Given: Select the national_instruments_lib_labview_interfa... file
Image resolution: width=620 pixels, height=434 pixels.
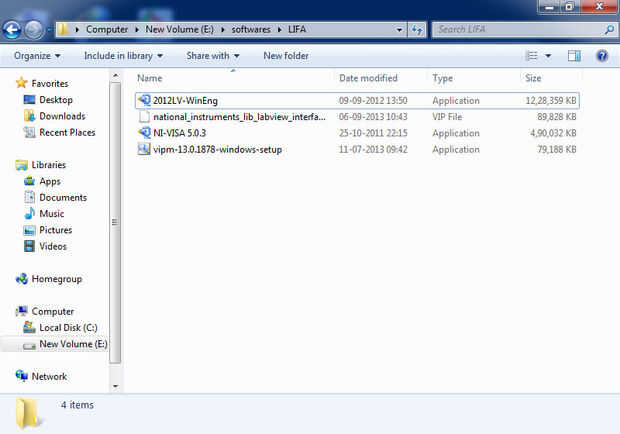Looking at the screenshot, I should [x=239, y=117].
